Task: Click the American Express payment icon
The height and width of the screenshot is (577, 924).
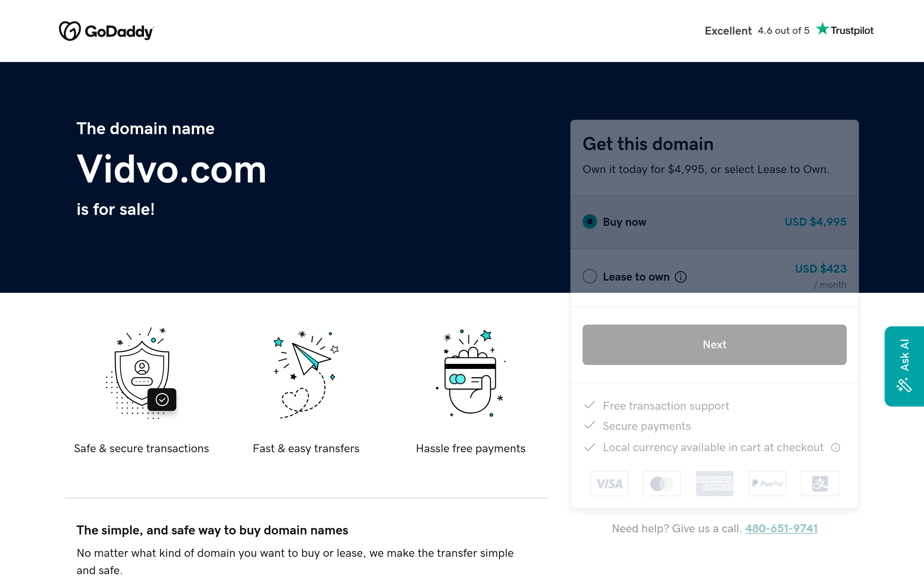Action: [x=714, y=484]
